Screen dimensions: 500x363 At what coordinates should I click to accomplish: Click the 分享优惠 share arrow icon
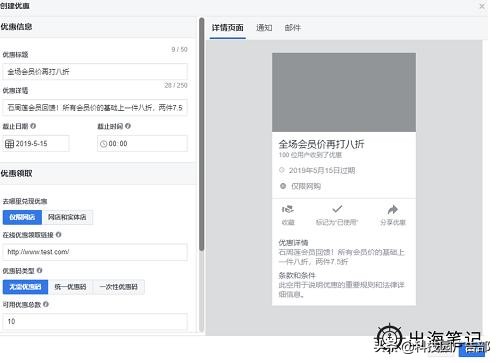point(393,209)
